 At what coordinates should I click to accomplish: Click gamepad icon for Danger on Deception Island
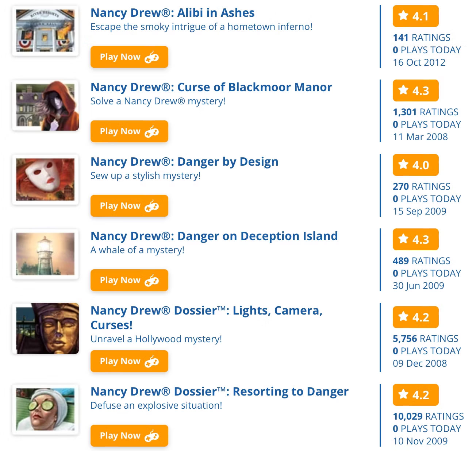tap(152, 281)
